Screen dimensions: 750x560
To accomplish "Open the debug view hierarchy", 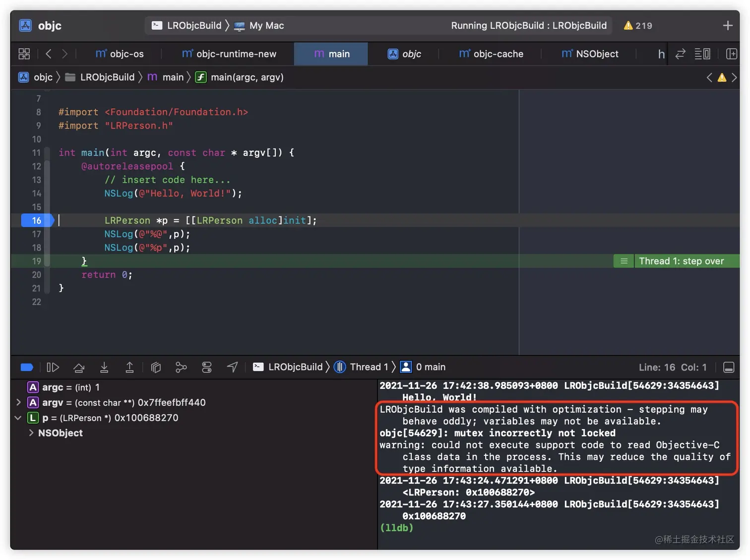I will 156,367.
